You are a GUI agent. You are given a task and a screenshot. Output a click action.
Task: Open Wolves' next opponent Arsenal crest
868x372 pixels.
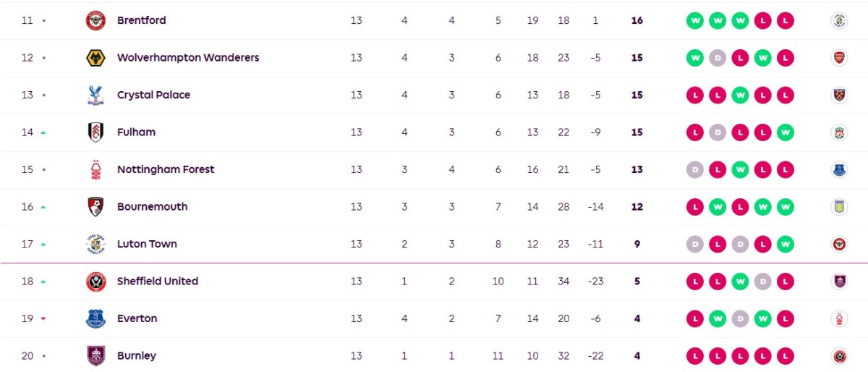point(839,58)
